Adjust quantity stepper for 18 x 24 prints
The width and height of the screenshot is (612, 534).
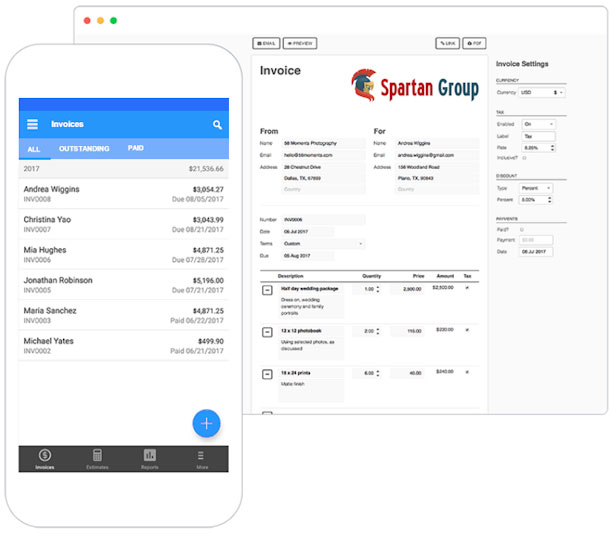[377, 374]
